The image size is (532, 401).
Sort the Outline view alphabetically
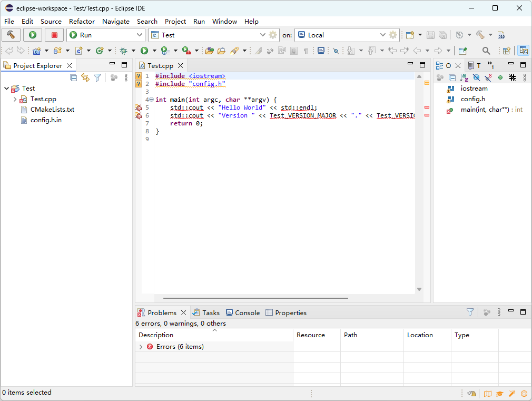pyautogui.click(x=464, y=77)
